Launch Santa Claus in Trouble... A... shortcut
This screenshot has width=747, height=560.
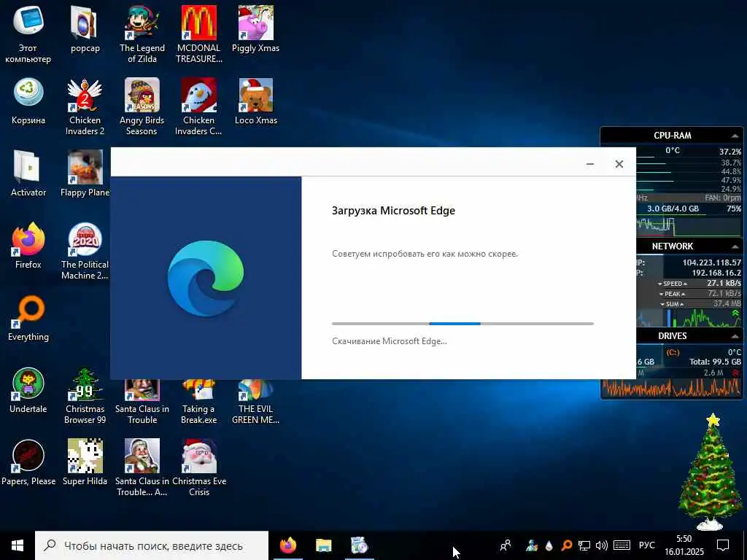coord(142,467)
